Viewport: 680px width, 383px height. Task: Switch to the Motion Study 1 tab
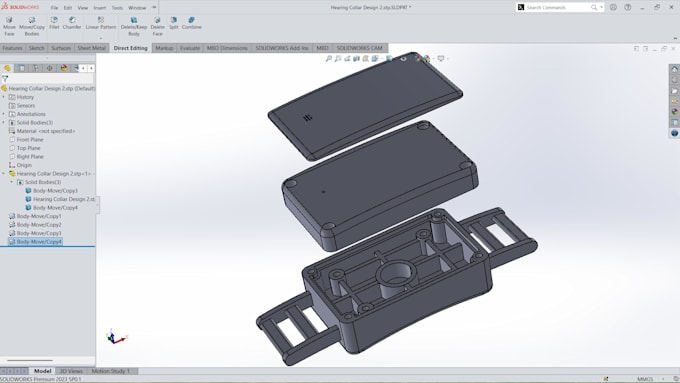click(111, 371)
